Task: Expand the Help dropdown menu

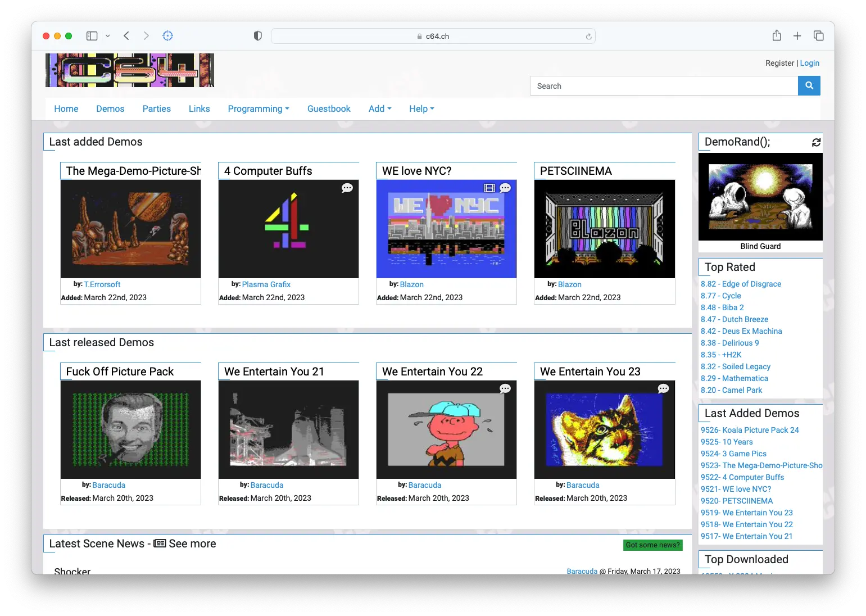Action: (421, 109)
